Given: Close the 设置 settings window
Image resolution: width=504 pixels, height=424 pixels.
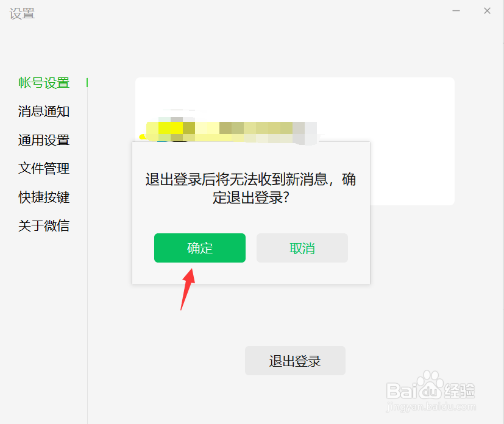Looking at the screenshot, I should (488, 11).
